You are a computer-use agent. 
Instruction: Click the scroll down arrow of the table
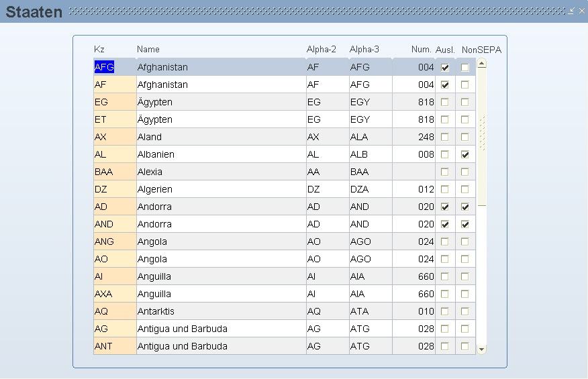pyautogui.click(x=481, y=349)
